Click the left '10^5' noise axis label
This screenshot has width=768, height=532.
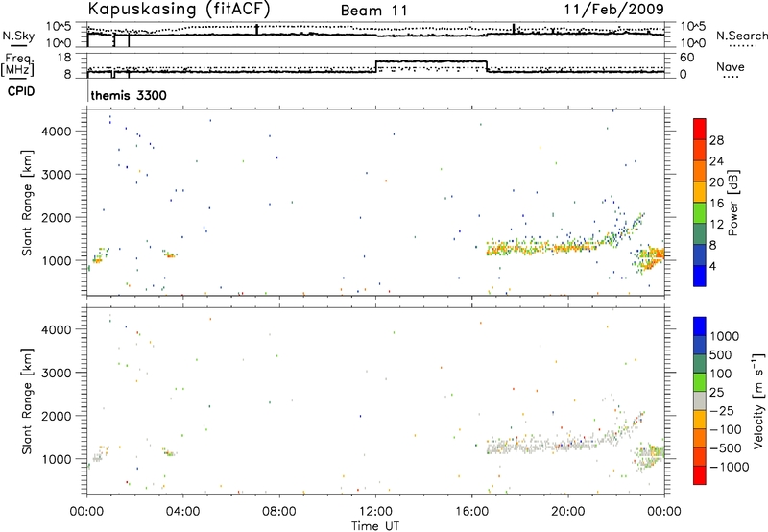coord(59,27)
